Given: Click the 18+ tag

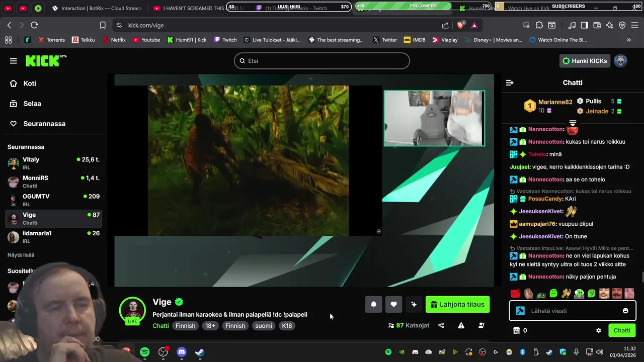Looking at the screenshot, I should coord(210,326).
